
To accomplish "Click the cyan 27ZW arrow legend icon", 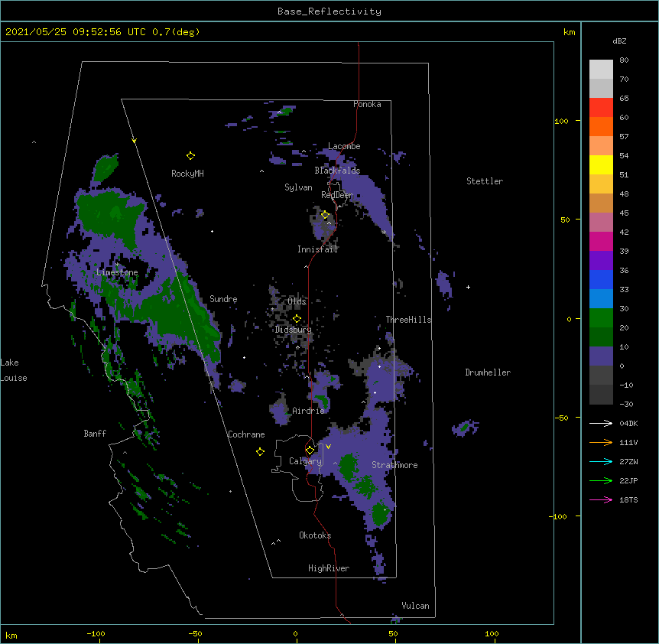I will pyautogui.click(x=601, y=461).
